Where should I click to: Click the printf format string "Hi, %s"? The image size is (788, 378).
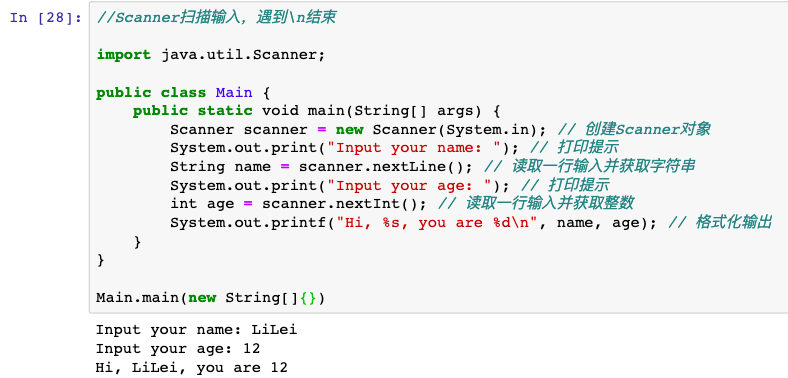coord(441,222)
